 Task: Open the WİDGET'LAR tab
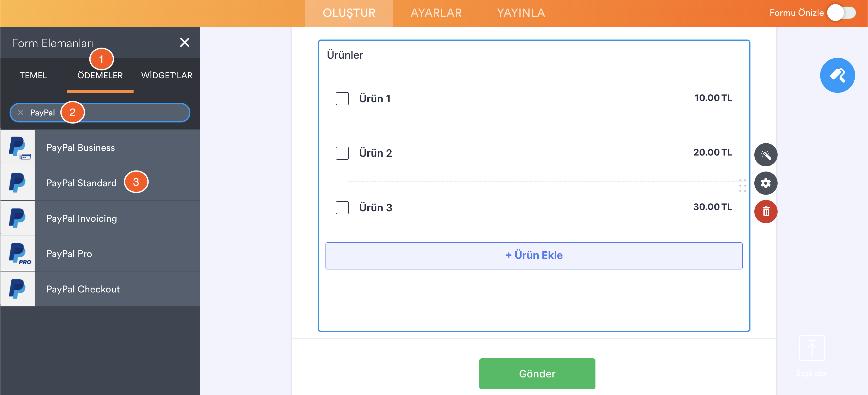pos(166,75)
